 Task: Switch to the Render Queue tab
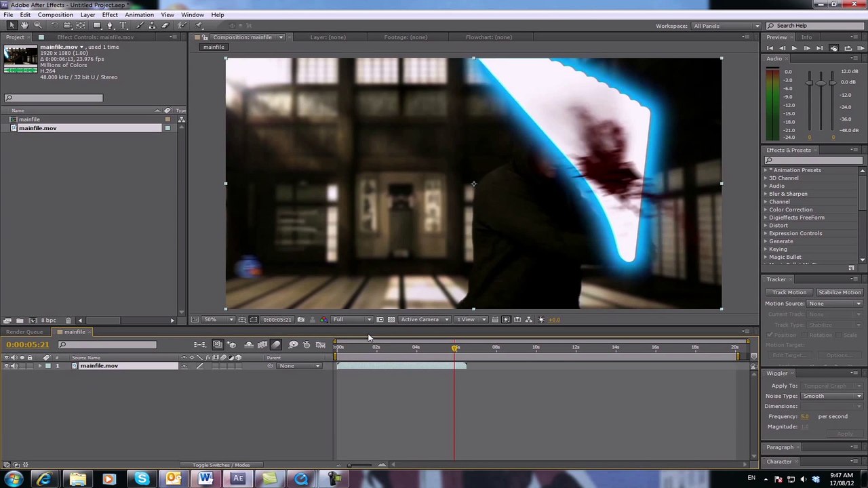coord(24,332)
